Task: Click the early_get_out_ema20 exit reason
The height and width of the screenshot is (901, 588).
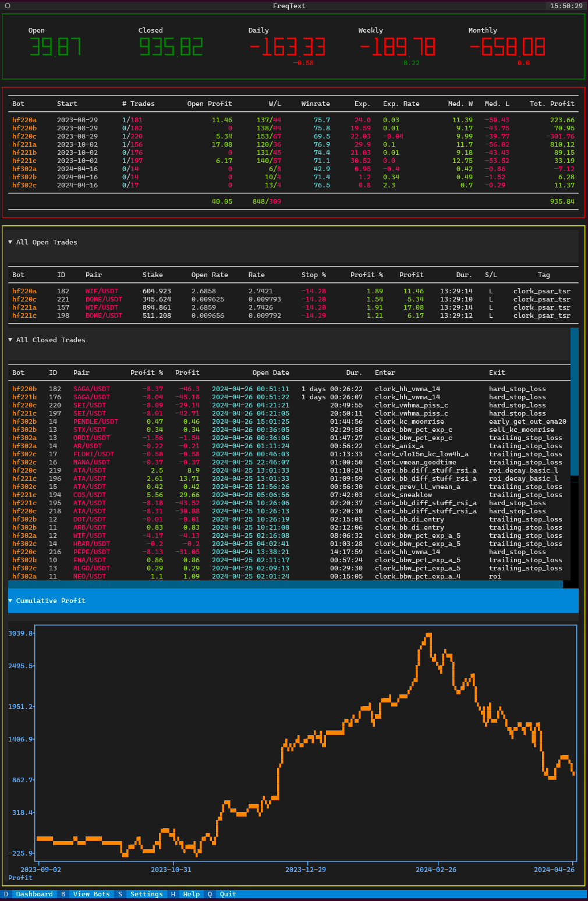Action: pos(527,421)
